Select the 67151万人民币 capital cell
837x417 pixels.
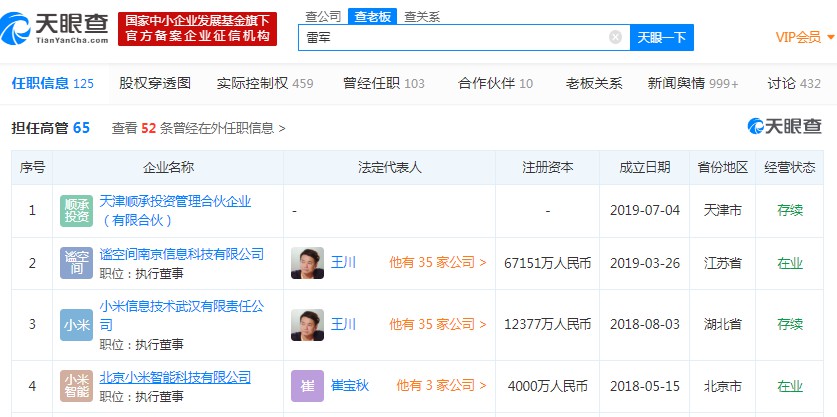tap(548, 263)
